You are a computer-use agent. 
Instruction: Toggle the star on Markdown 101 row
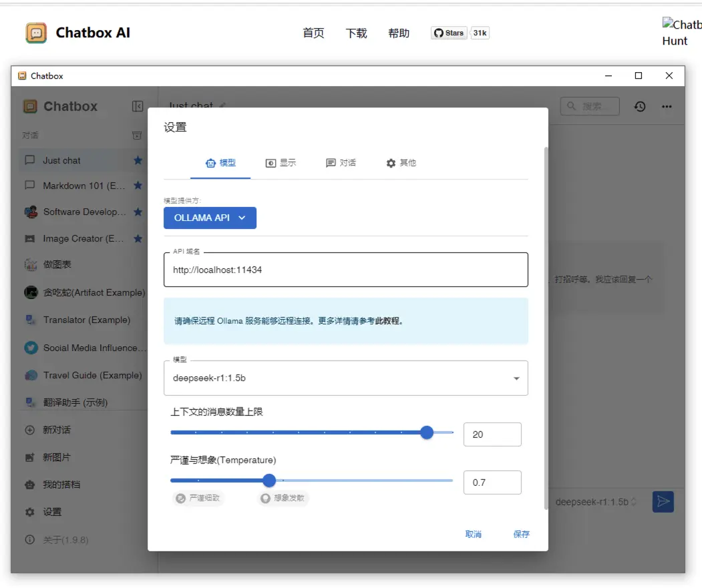(x=138, y=186)
